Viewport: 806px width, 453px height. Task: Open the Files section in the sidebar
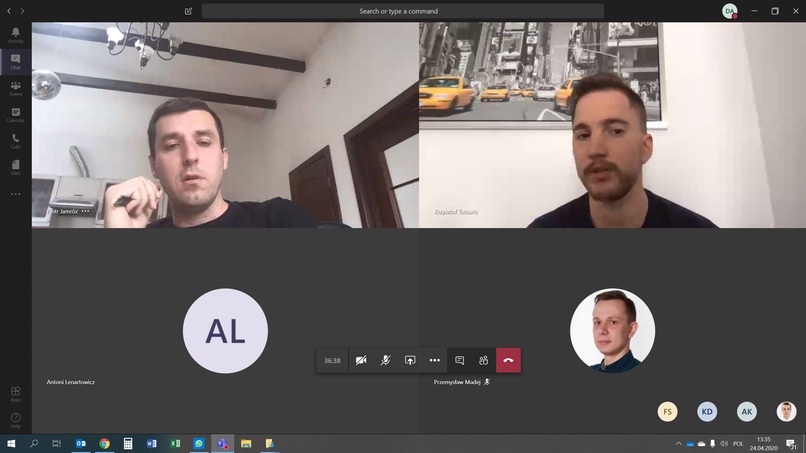[x=15, y=167]
